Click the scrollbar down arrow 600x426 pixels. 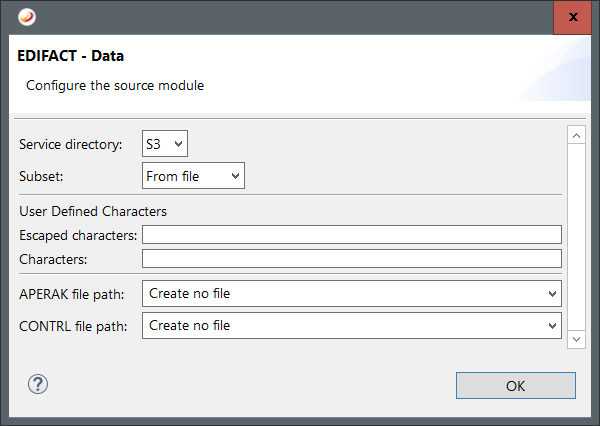click(x=575, y=340)
